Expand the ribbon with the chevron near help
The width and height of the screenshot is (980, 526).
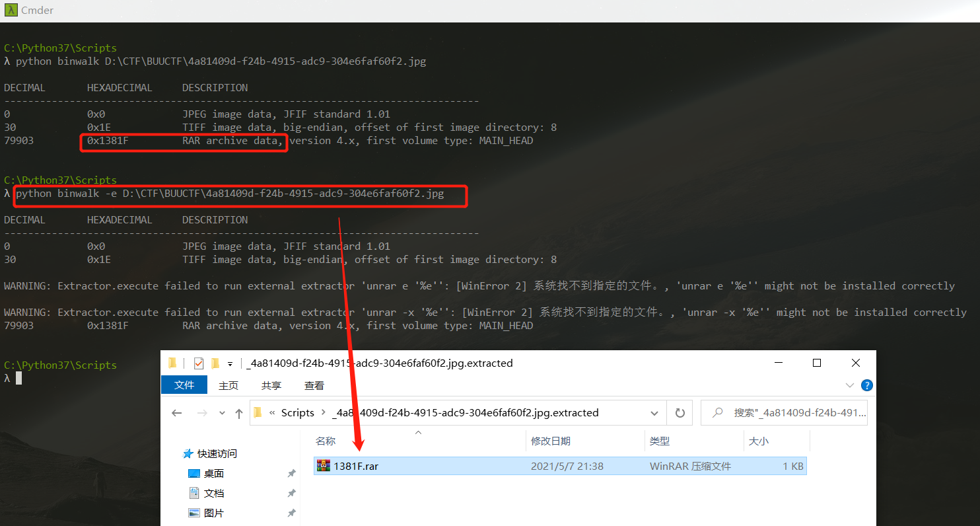click(x=849, y=385)
